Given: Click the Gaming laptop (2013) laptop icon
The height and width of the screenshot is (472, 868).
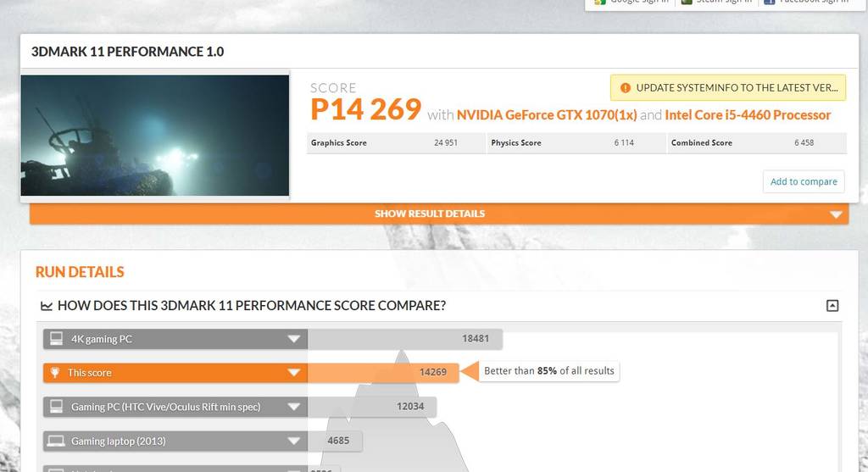Looking at the screenshot, I should (57, 441).
